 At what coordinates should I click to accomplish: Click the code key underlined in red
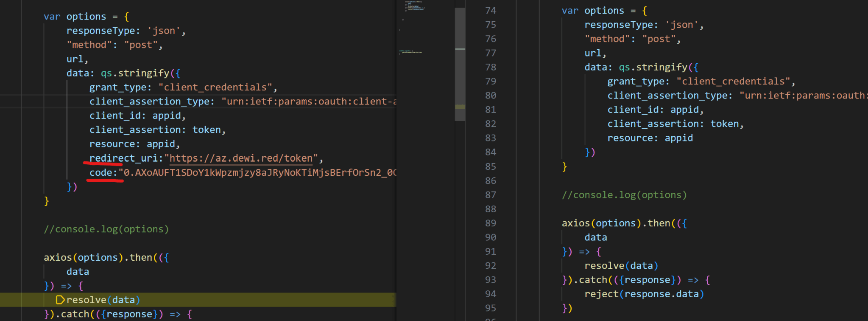pos(100,173)
